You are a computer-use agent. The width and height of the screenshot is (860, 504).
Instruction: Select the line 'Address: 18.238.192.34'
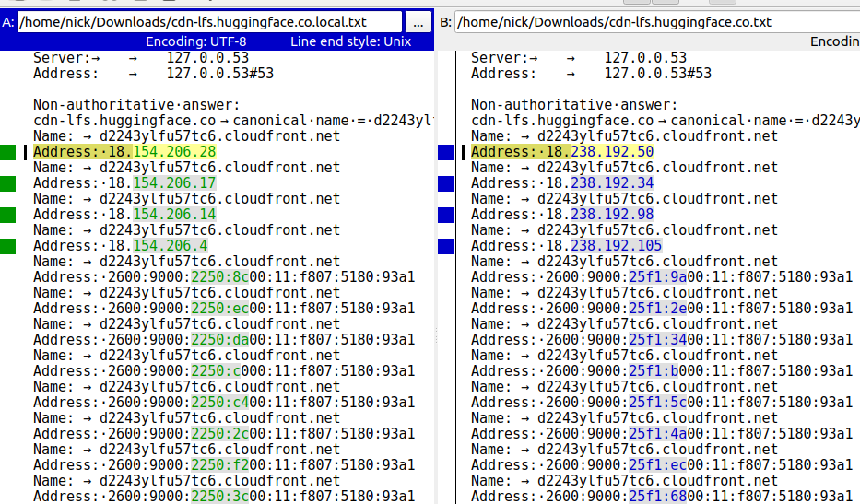tap(562, 183)
